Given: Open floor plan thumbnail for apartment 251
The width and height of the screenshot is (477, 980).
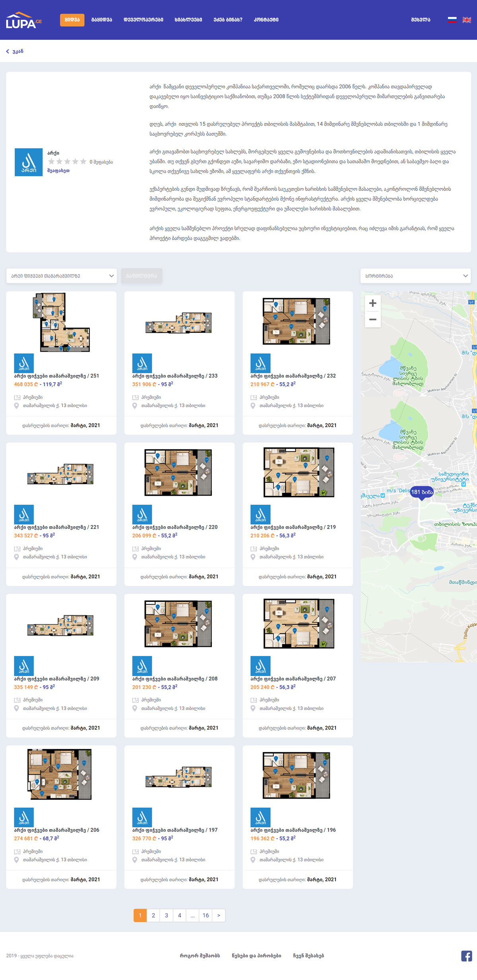Looking at the screenshot, I should [x=61, y=322].
